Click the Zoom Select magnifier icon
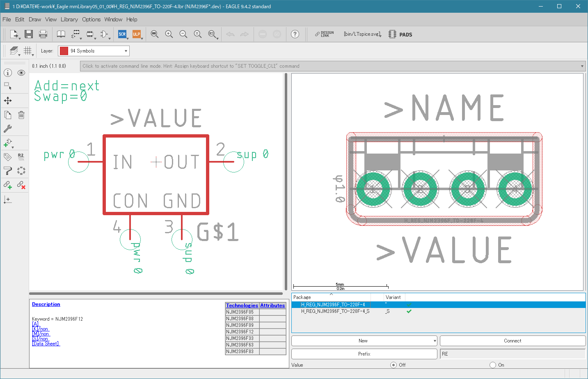Image resolution: width=588 pixels, height=379 pixels. [213, 34]
